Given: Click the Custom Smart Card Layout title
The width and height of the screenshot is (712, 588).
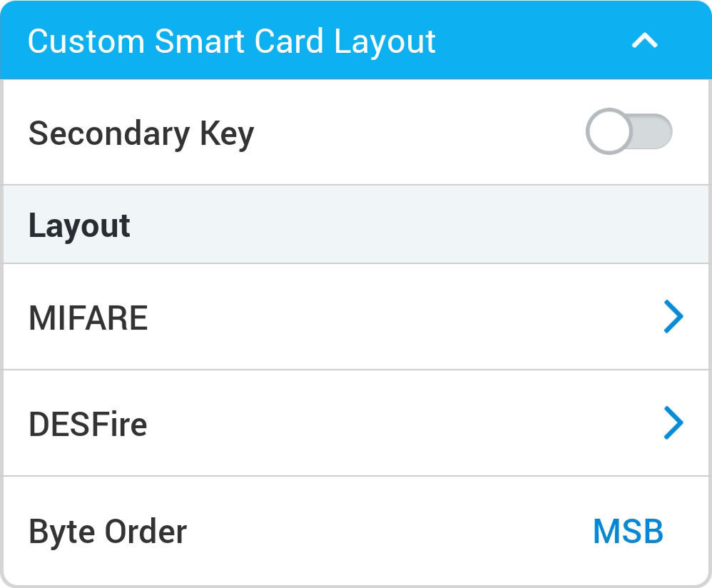Looking at the screenshot, I should pos(231,41).
